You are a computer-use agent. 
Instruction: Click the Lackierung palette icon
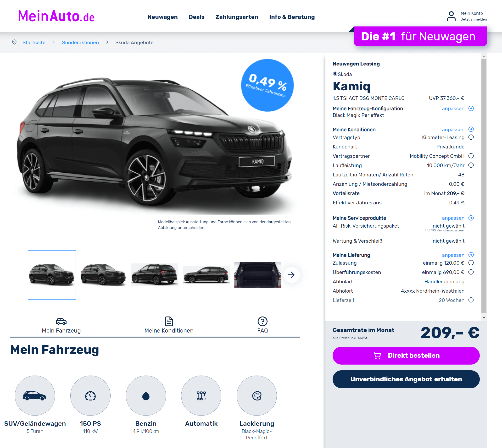[x=257, y=396]
